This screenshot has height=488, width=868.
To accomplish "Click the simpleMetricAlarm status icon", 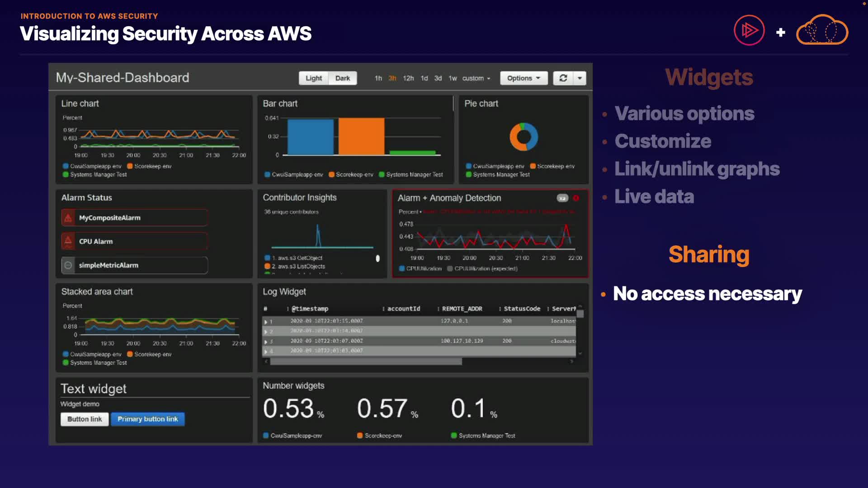I will [68, 265].
